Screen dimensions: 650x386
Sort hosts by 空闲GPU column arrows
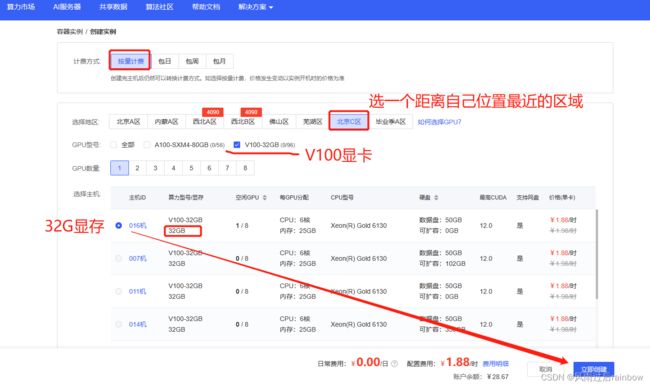coord(265,197)
